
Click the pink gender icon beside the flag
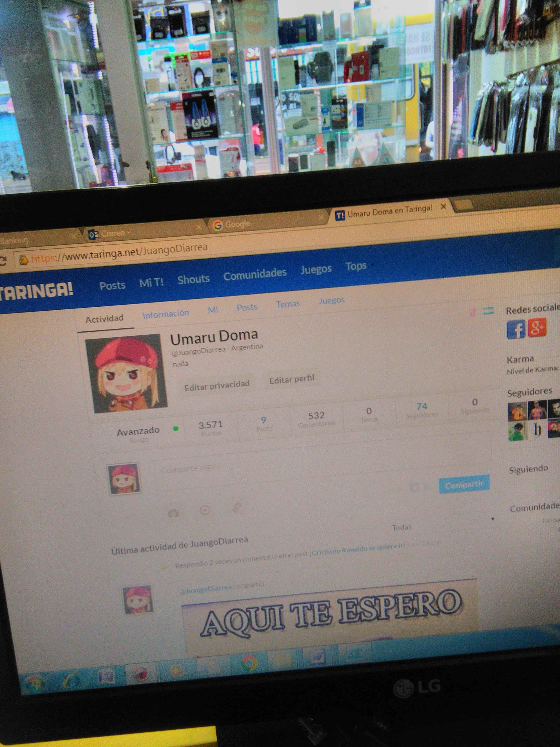[x=473, y=312]
